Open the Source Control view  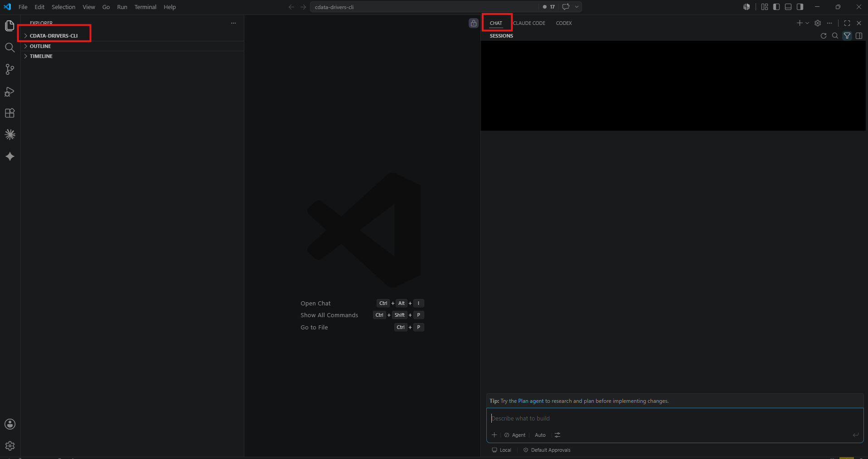(10, 69)
